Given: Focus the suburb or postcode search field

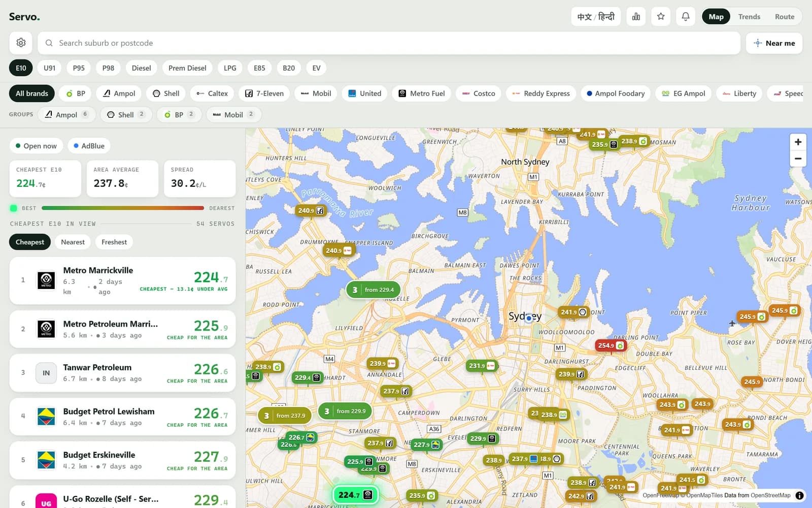Looking at the screenshot, I should [389, 43].
